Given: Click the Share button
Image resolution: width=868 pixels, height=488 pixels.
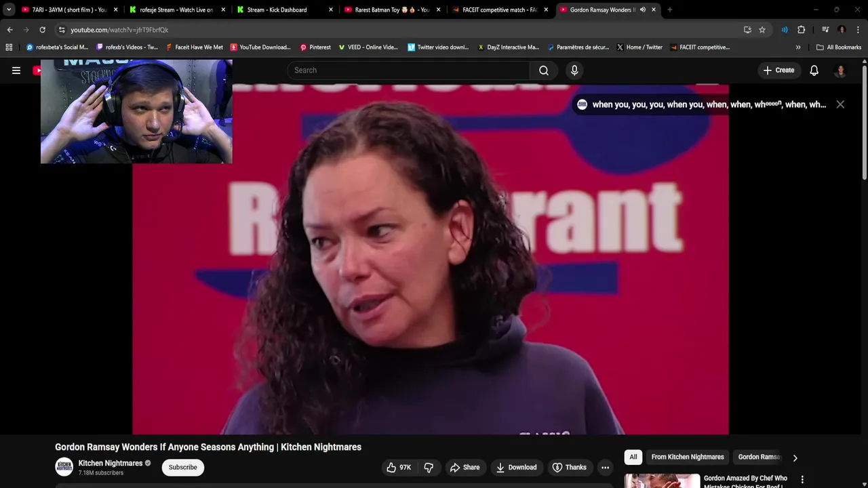Looking at the screenshot, I should coord(465,468).
